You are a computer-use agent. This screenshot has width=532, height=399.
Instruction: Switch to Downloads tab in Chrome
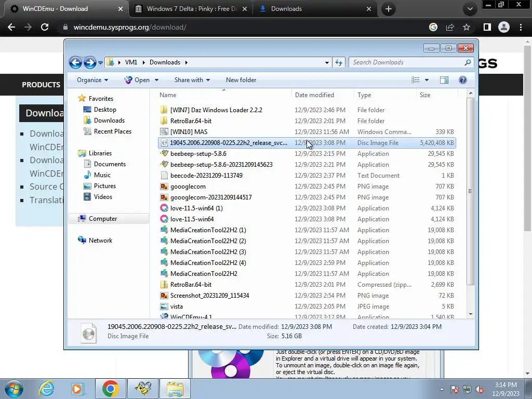[314, 9]
